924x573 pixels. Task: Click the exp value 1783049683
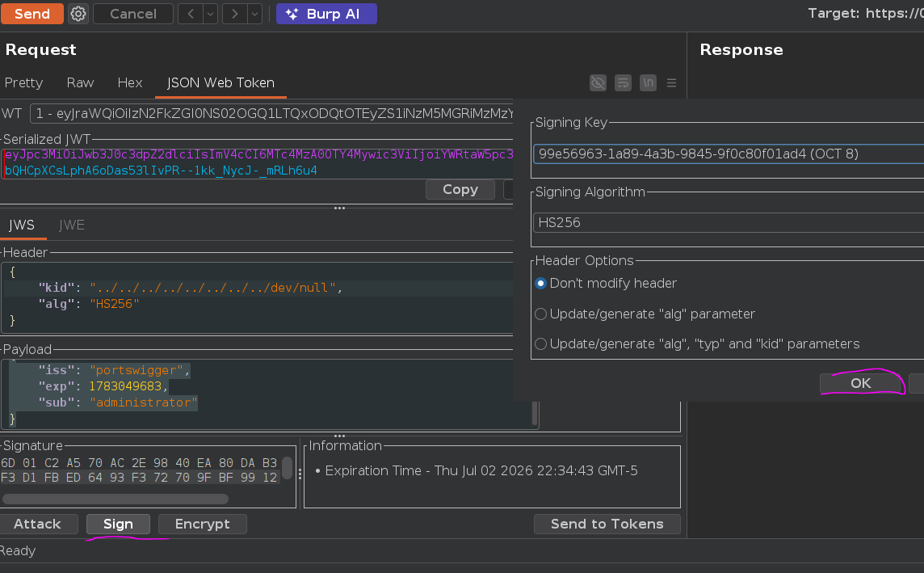[125, 386]
